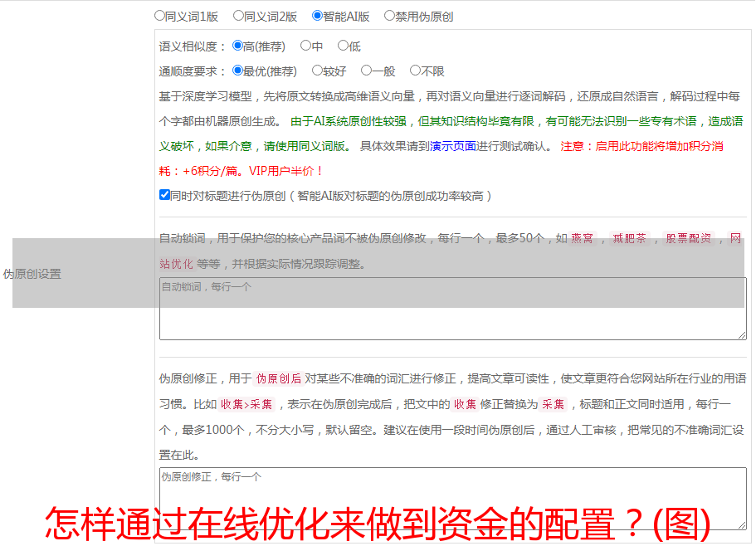Image resolution: width=756 pixels, height=546 pixels.
Task: Set 语义相似度 to 中
Action: [305, 46]
